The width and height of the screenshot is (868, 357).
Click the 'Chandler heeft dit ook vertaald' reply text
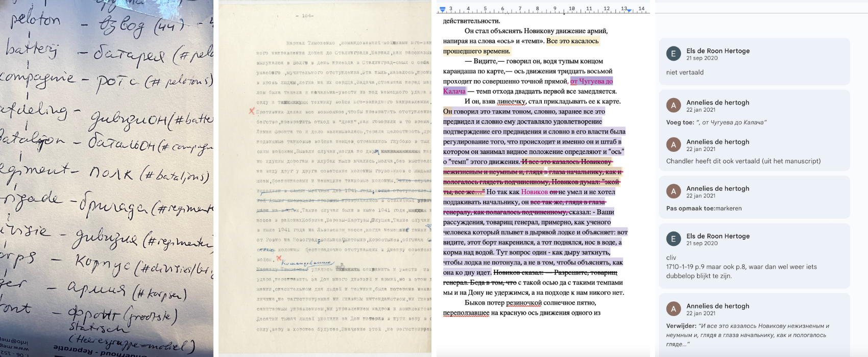click(x=743, y=161)
